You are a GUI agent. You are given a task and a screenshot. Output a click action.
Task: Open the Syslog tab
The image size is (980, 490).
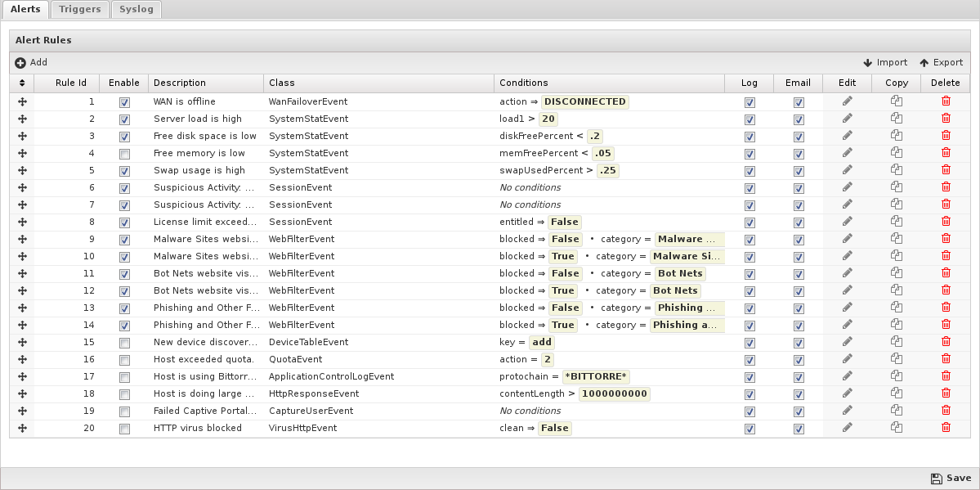tap(136, 9)
